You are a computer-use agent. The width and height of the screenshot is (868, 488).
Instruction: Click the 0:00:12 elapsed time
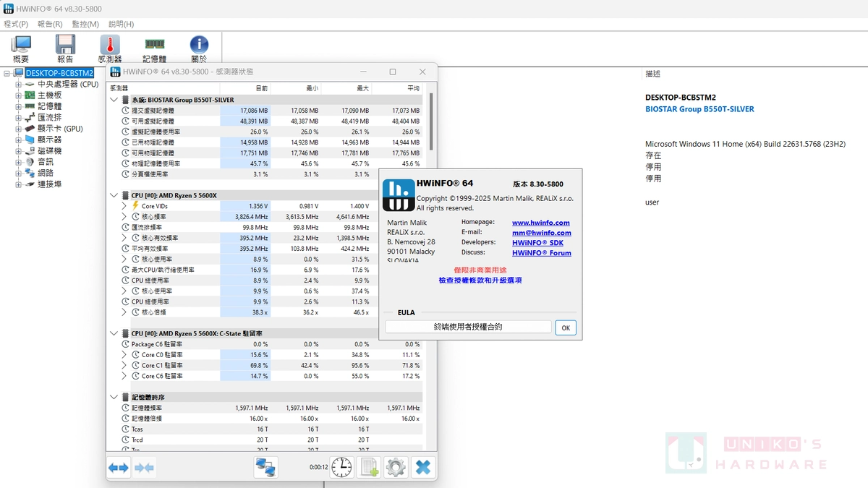(318, 468)
